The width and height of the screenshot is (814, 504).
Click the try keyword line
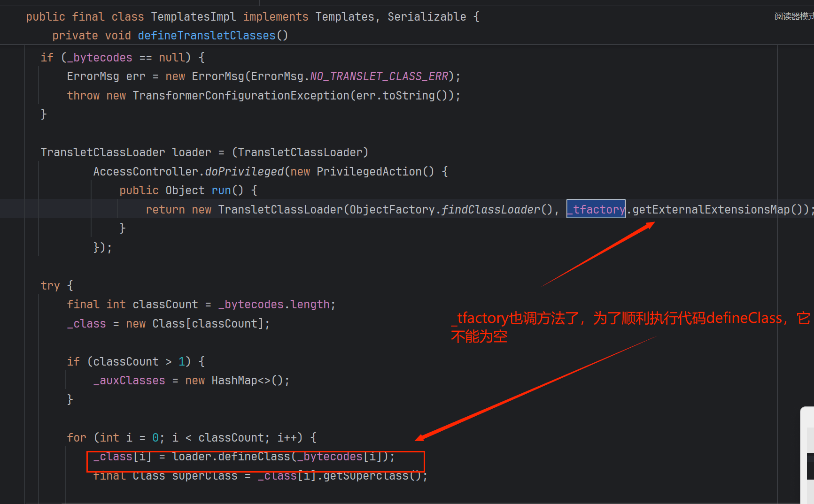(x=50, y=286)
